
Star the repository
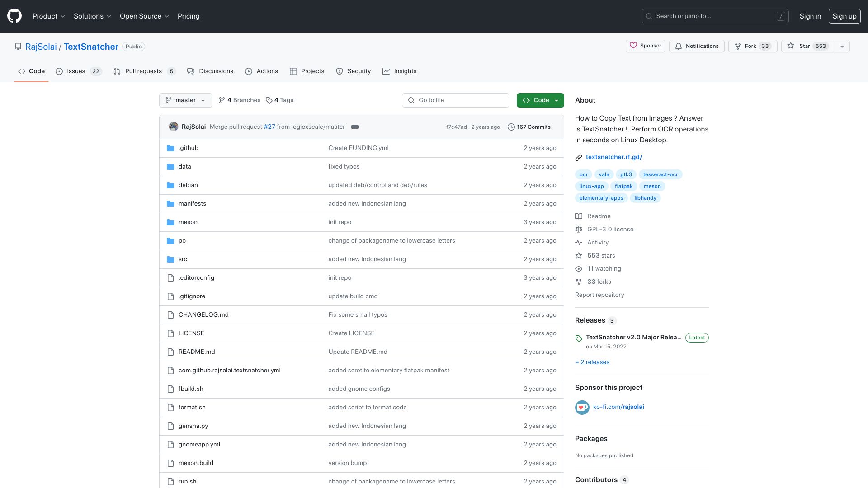click(x=807, y=46)
